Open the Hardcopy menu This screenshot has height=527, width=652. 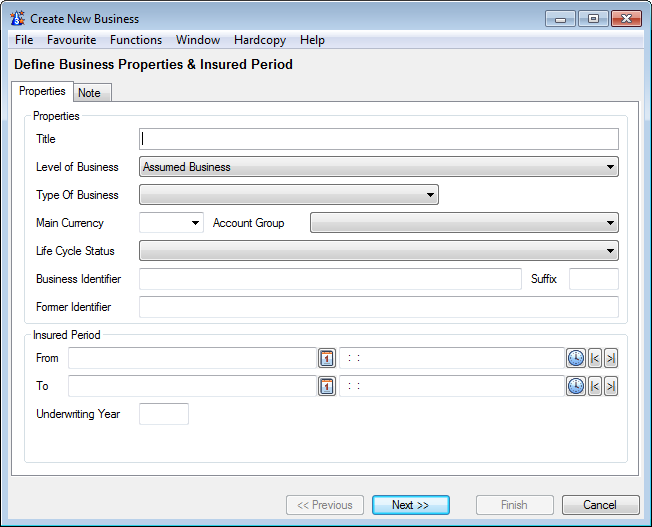tap(259, 40)
